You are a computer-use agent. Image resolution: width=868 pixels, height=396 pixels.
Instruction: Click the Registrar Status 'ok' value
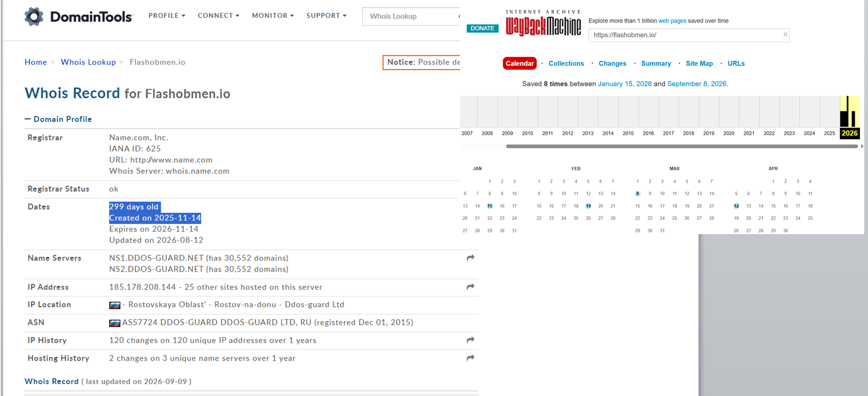[x=114, y=189]
